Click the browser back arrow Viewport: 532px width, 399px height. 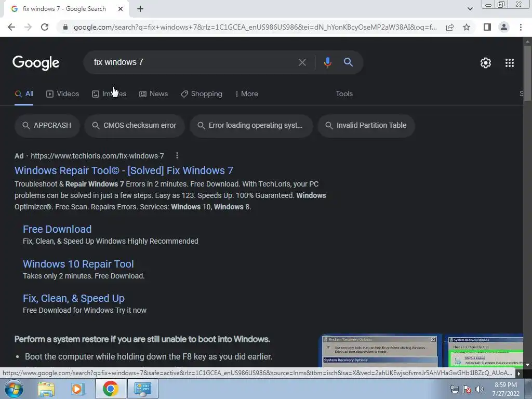11,27
